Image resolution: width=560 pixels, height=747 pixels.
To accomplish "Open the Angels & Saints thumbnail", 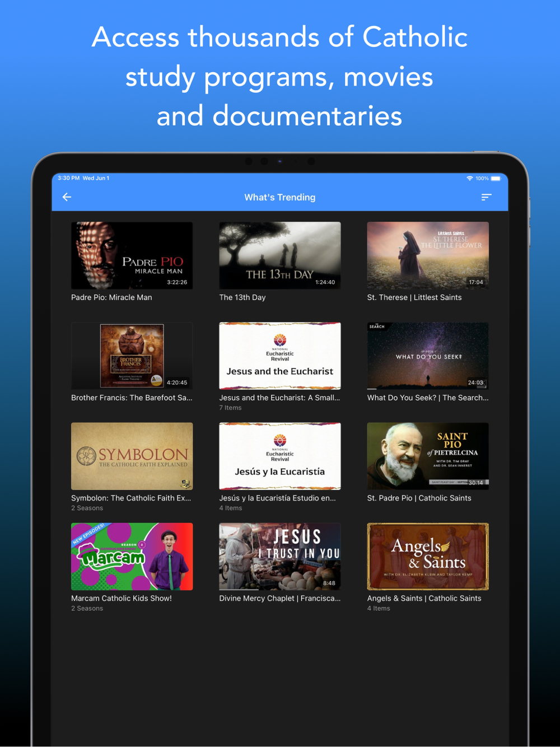I will click(x=428, y=556).
